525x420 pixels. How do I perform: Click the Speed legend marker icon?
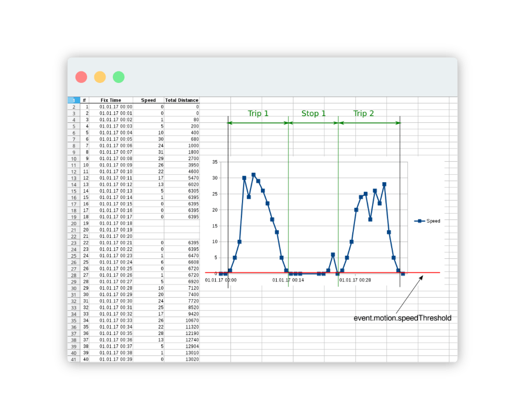point(419,221)
